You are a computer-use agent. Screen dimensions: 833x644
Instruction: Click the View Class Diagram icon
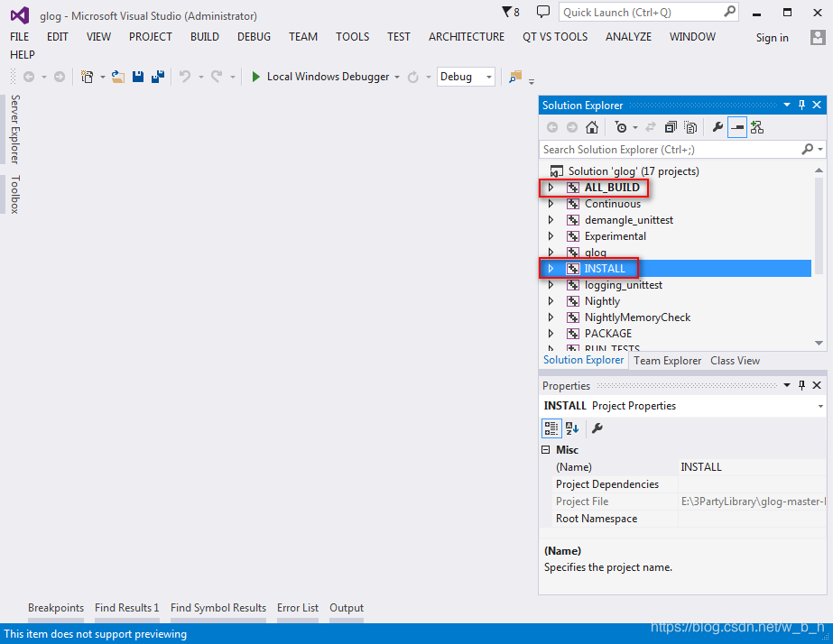(757, 127)
